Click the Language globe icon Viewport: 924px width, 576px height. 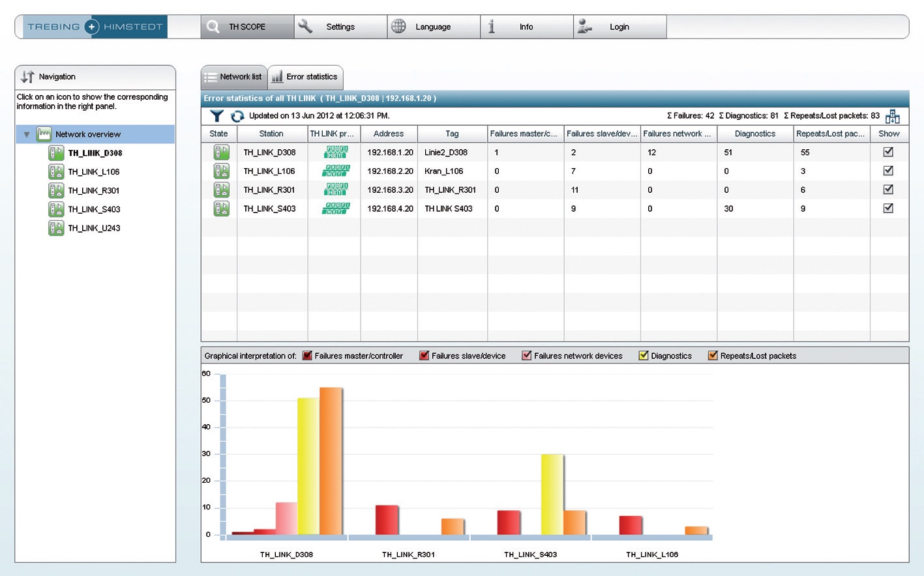[398, 27]
